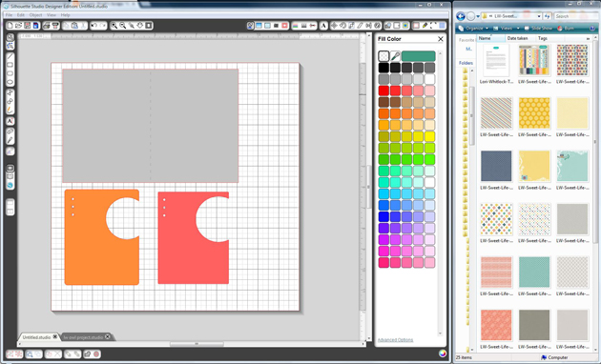Open the Object menu
Screen dimensions: 601x364
(35, 15)
